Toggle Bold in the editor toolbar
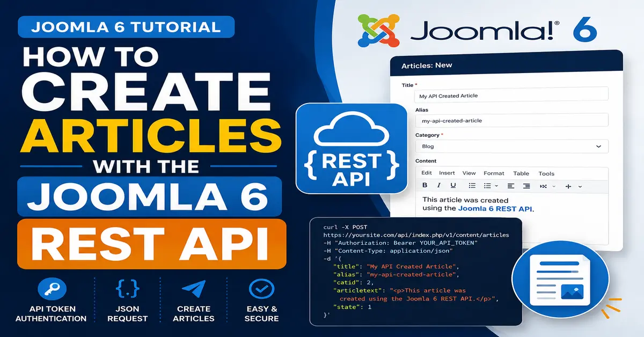This screenshot has width=644, height=337. [x=425, y=186]
